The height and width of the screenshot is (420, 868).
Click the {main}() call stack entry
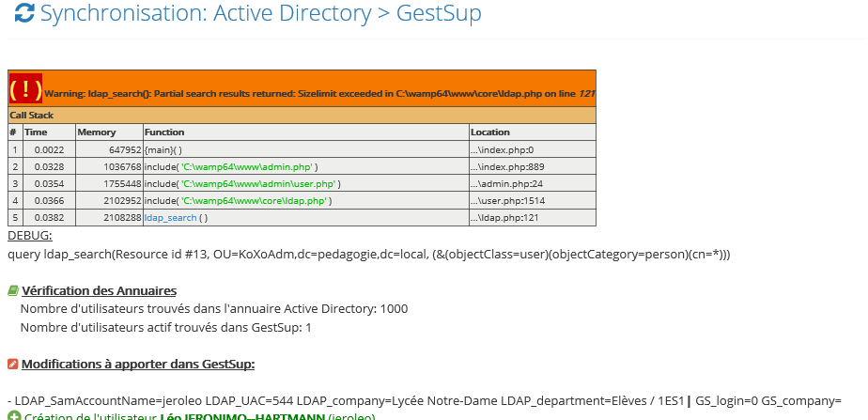(x=163, y=149)
